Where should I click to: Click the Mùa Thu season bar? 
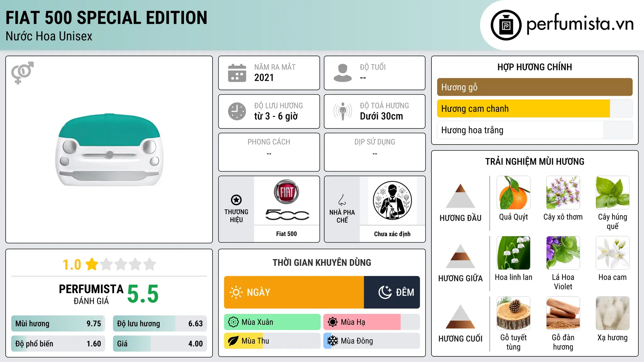coord(272,341)
